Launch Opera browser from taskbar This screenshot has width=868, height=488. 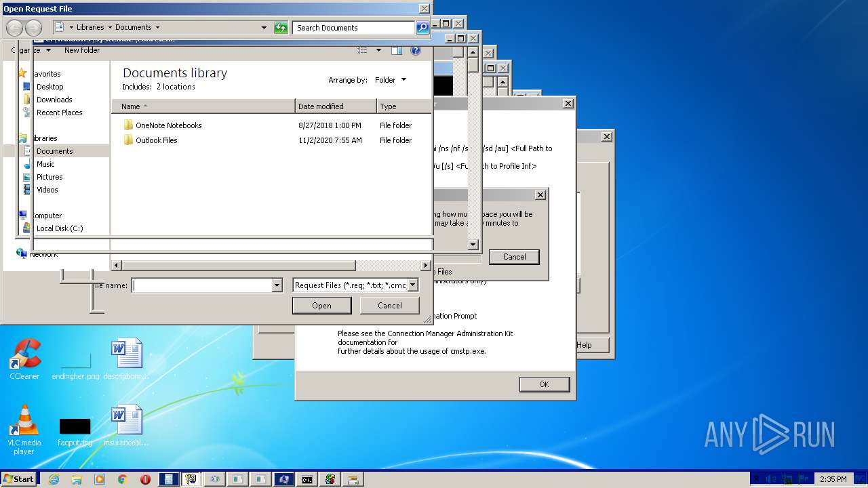(145, 479)
